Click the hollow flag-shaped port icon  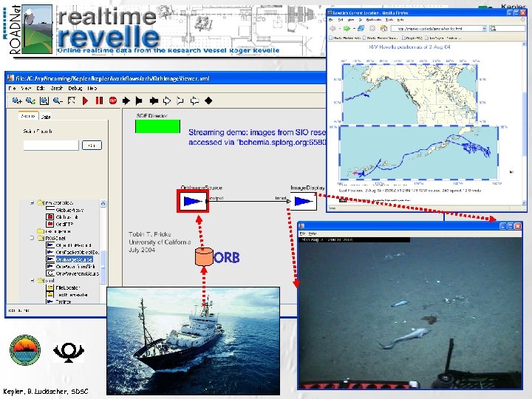pos(180,100)
